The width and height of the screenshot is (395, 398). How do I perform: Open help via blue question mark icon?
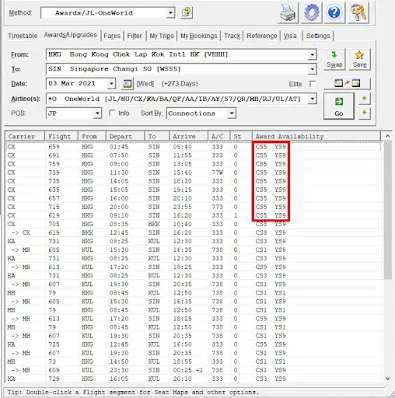point(334,13)
